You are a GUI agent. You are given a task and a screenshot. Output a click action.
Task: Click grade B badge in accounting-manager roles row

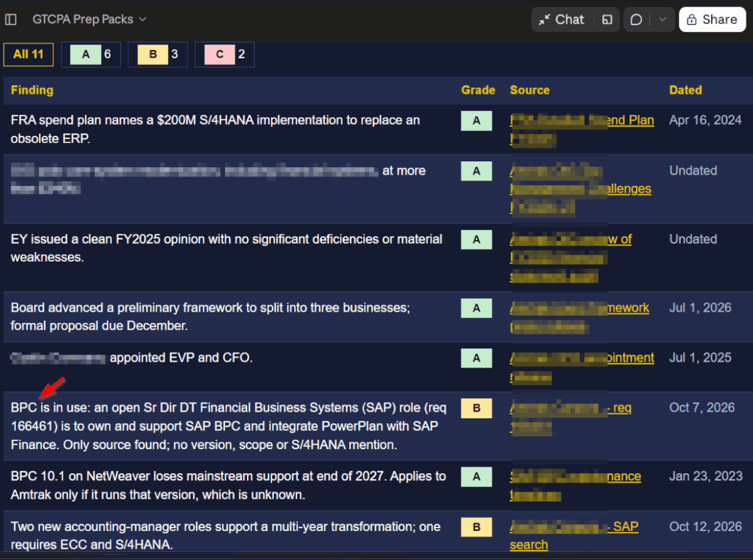[x=477, y=527]
